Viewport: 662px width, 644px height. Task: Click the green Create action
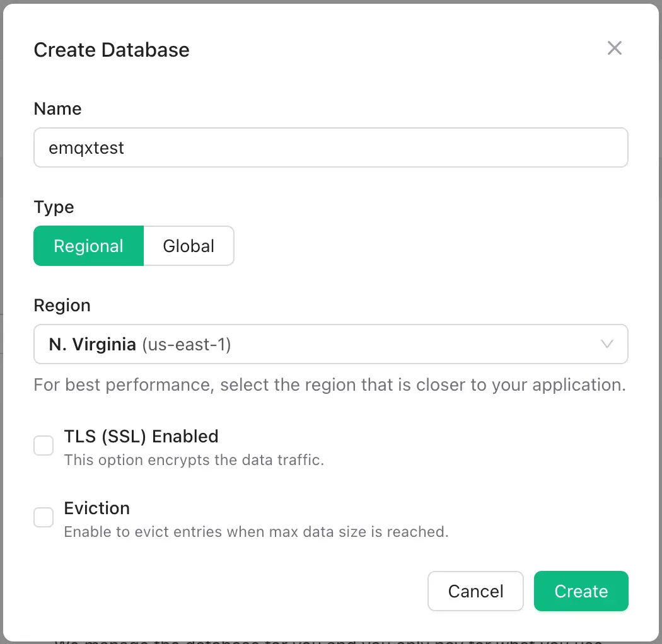581,591
